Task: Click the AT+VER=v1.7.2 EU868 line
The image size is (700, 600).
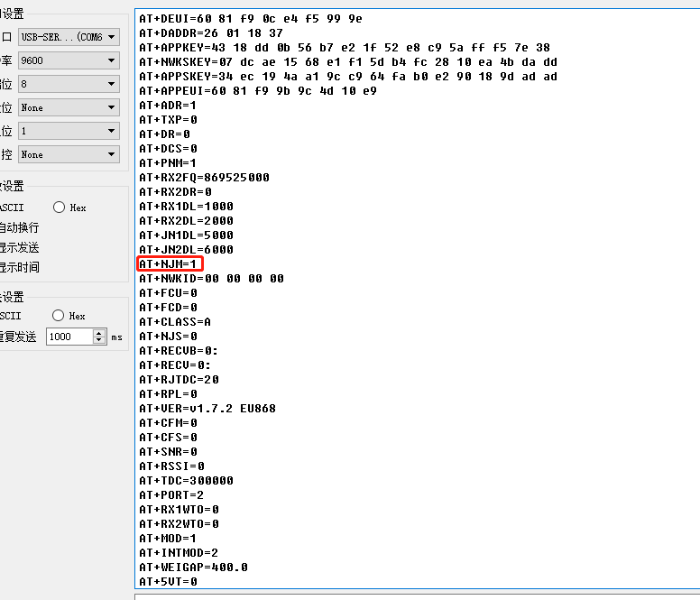Action: pyautogui.click(x=207, y=409)
